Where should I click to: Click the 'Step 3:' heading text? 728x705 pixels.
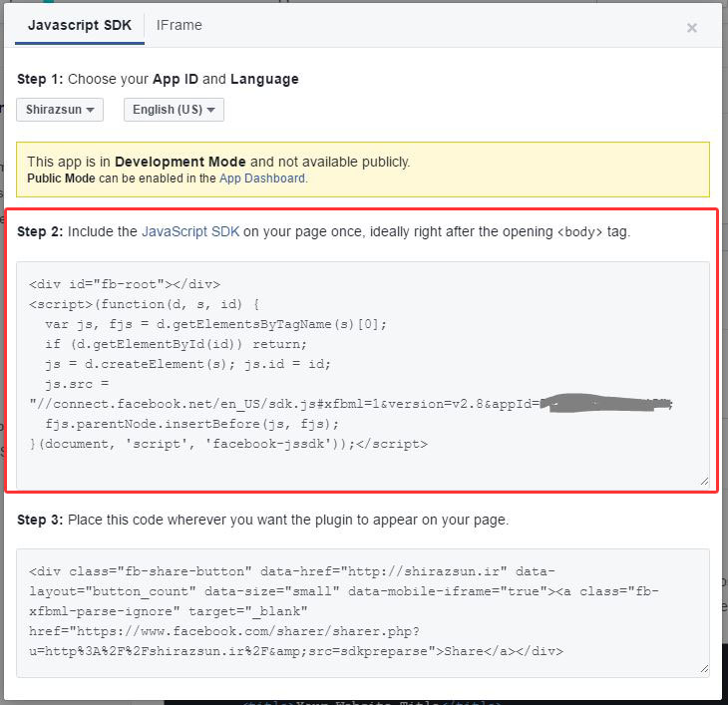pos(40,520)
